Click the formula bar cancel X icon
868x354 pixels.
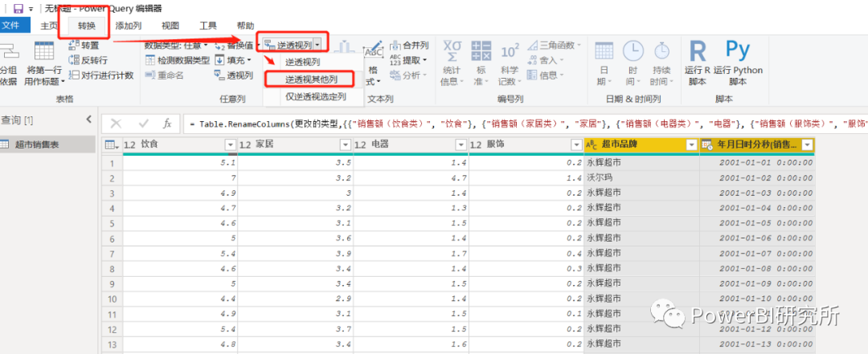point(117,124)
